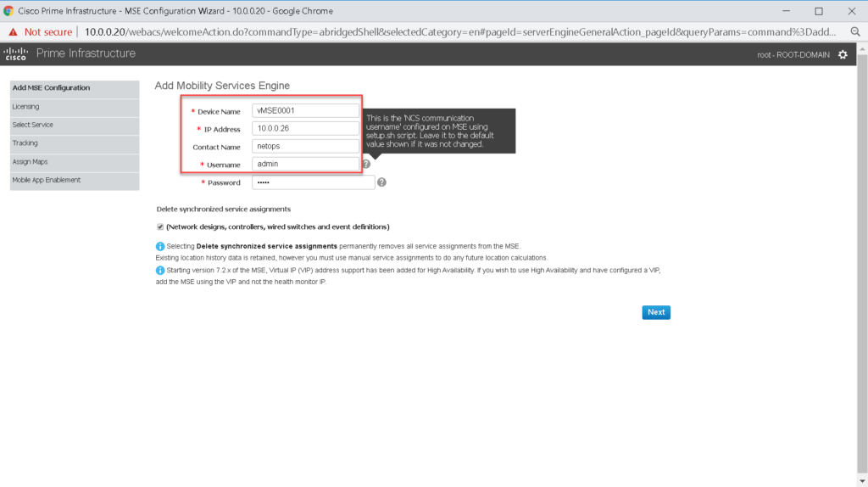Click the root - ROOT-DOMAIN user label
Viewport: 868px width, 487px height.
coord(793,54)
